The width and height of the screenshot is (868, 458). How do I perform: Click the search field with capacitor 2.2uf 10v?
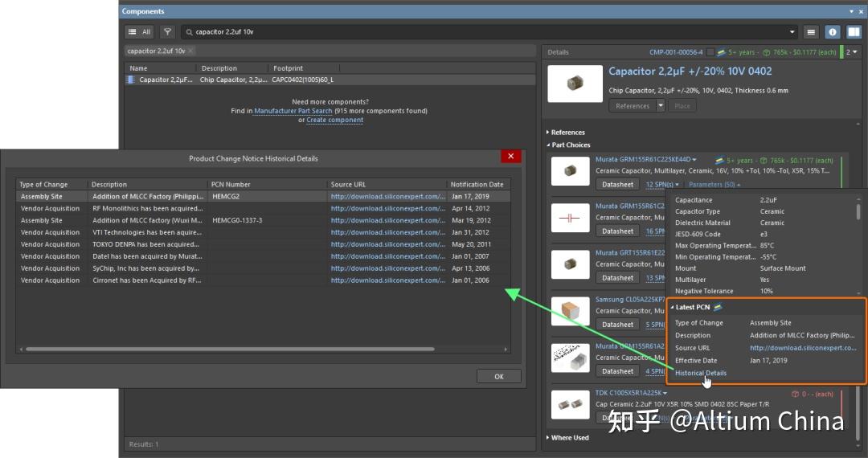pos(490,32)
